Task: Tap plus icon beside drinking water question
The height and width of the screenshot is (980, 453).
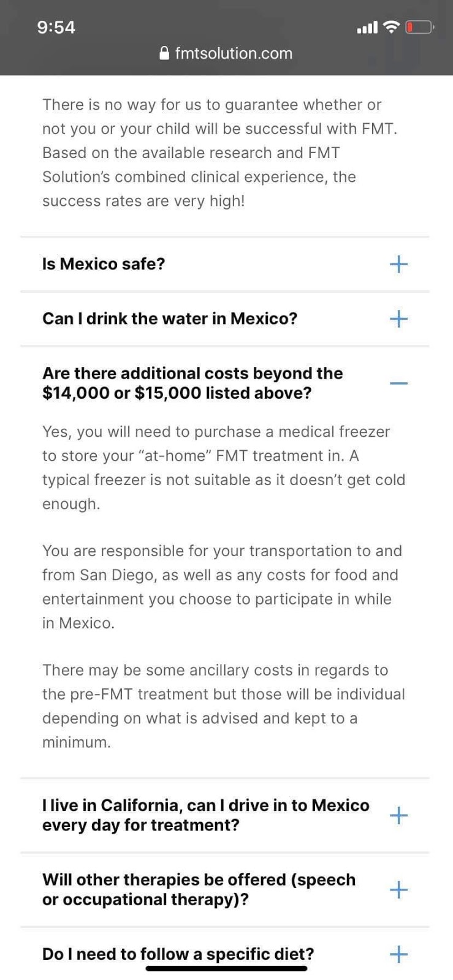Action: (398, 318)
